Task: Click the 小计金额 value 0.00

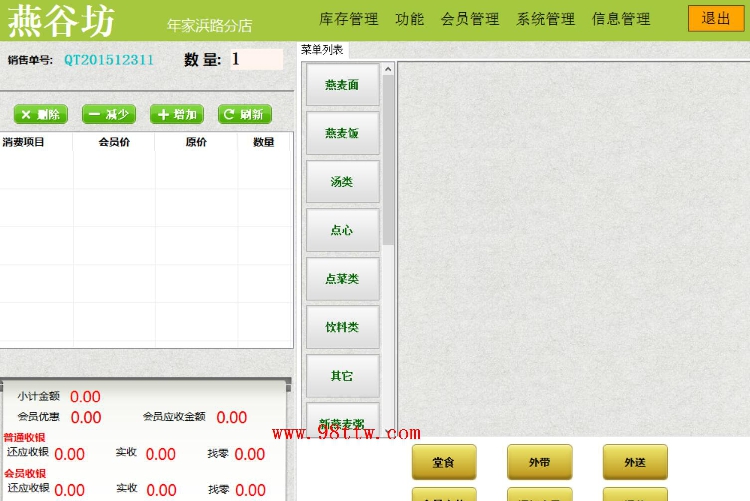Action: point(85,397)
